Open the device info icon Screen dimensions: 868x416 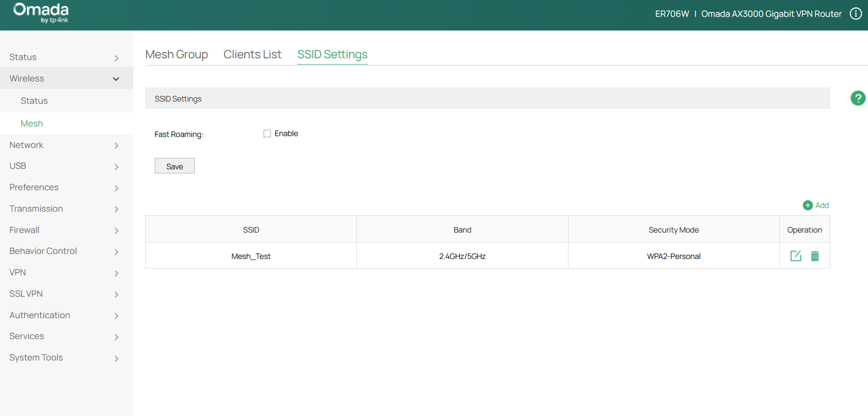click(855, 14)
